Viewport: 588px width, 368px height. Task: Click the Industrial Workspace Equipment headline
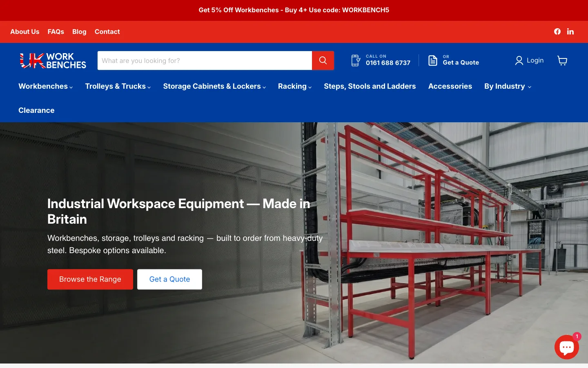click(x=178, y=211)
